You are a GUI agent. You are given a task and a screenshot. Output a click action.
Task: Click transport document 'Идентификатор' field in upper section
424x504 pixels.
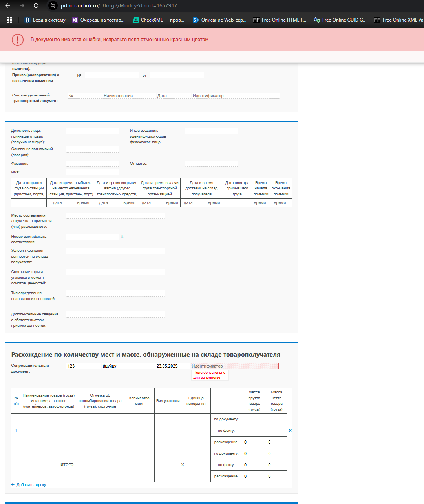point(236,96)
